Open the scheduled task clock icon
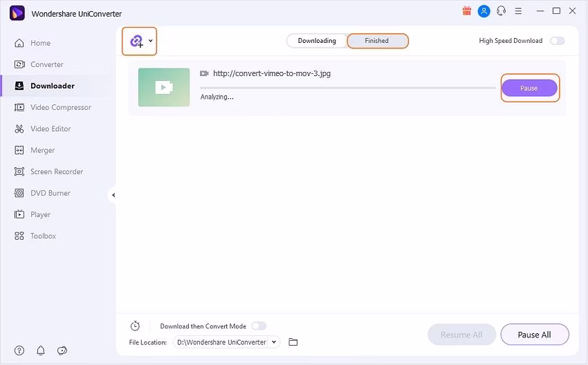Image resolution: width=588 pixels, height=365 pixels. click(135, 326)
